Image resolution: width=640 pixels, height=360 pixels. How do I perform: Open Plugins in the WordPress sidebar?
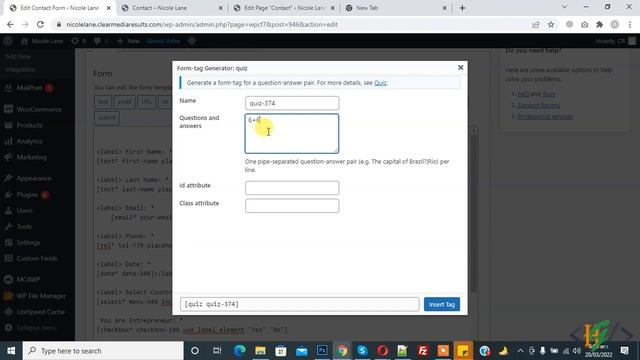[x=27, y=195]
